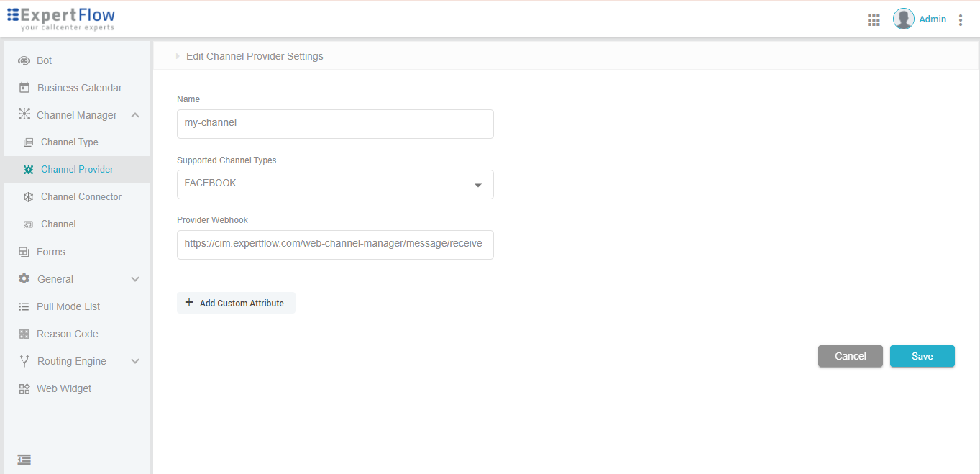The width and height of the screenshot is (980, 474).
Task: Click inside the Name input field
Action: 334,124
